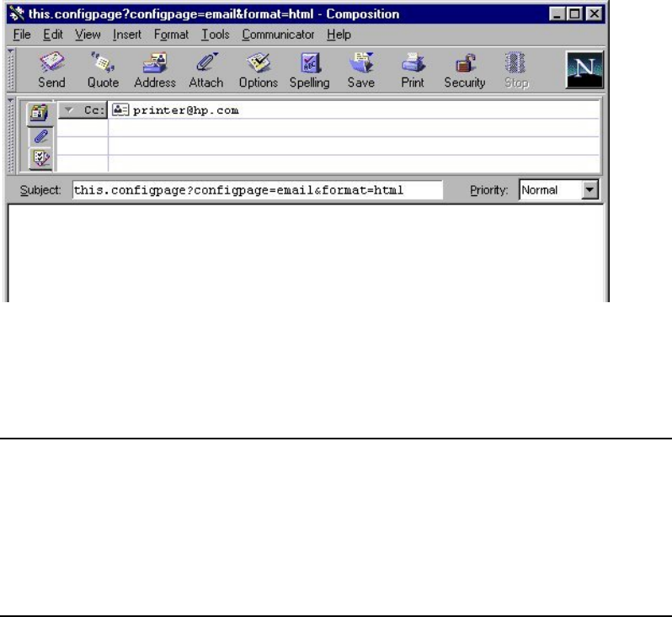Show the address list tab icon
Image resolution: width=672 pixels, height=617 pixels.
click(40, 114)
